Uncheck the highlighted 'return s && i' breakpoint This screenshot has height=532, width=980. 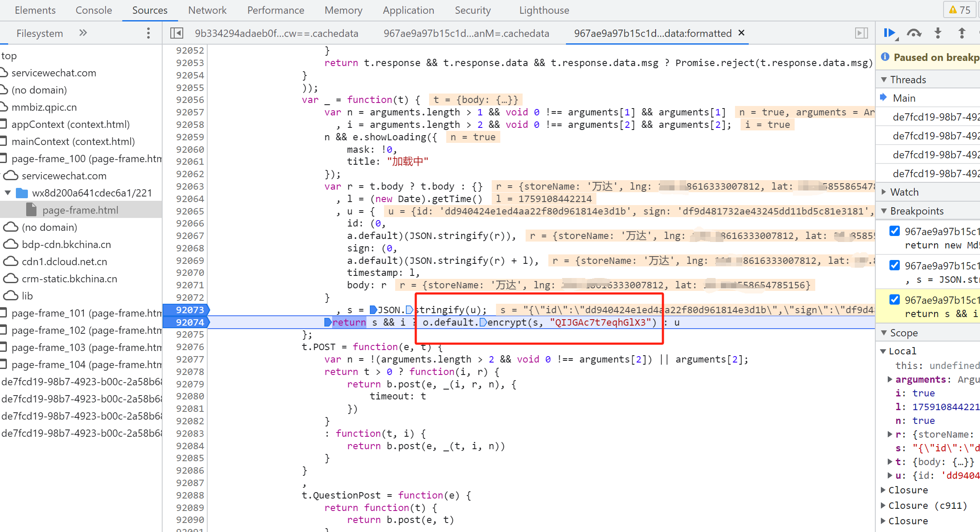point(895,300)
